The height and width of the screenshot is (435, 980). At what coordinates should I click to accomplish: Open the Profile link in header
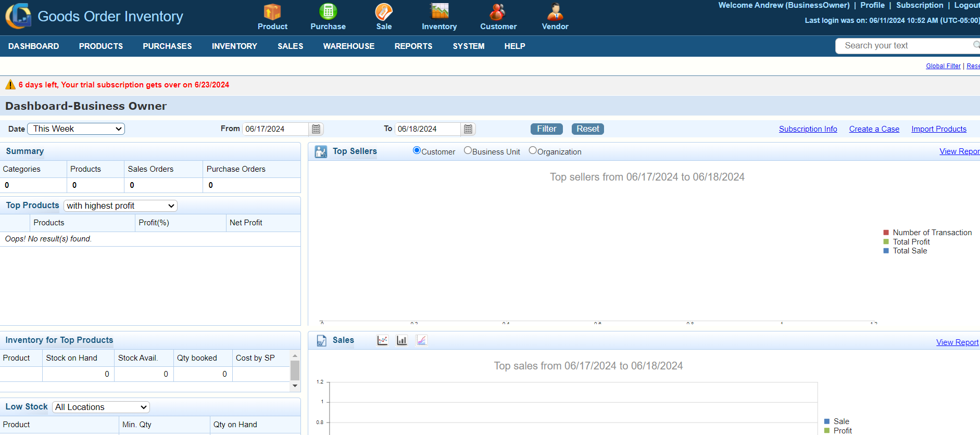[x=872, y=5]
